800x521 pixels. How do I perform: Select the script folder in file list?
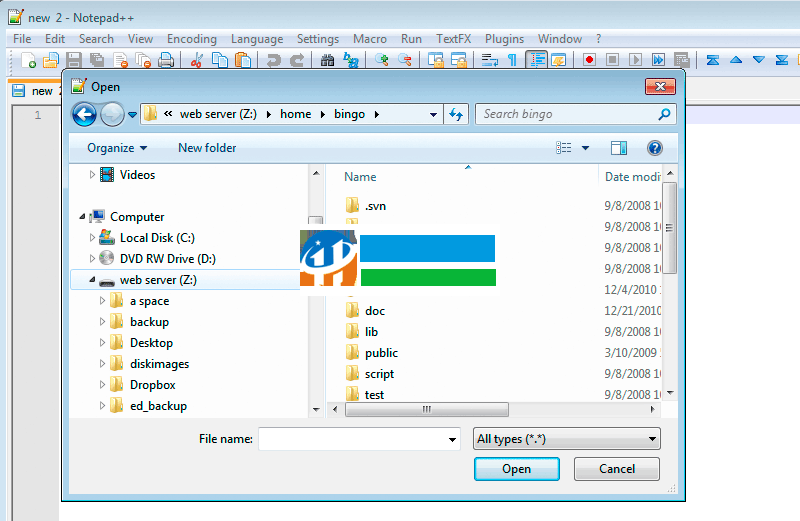379,374
